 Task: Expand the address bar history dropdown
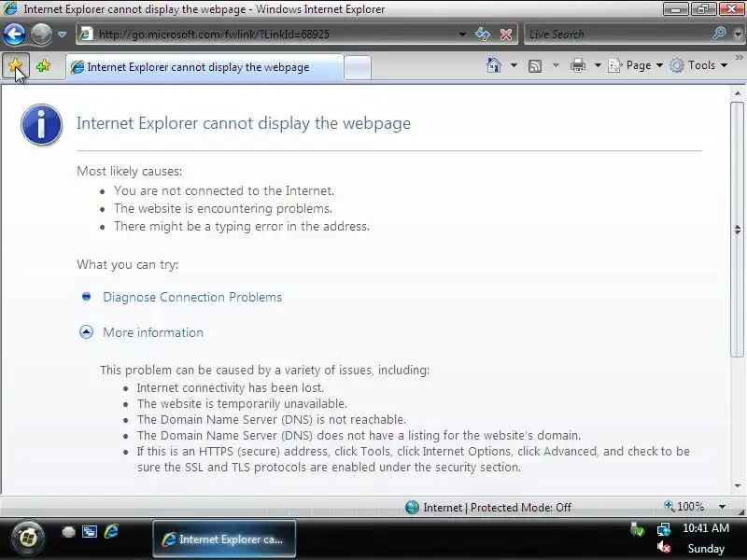(x=462, y=35)
